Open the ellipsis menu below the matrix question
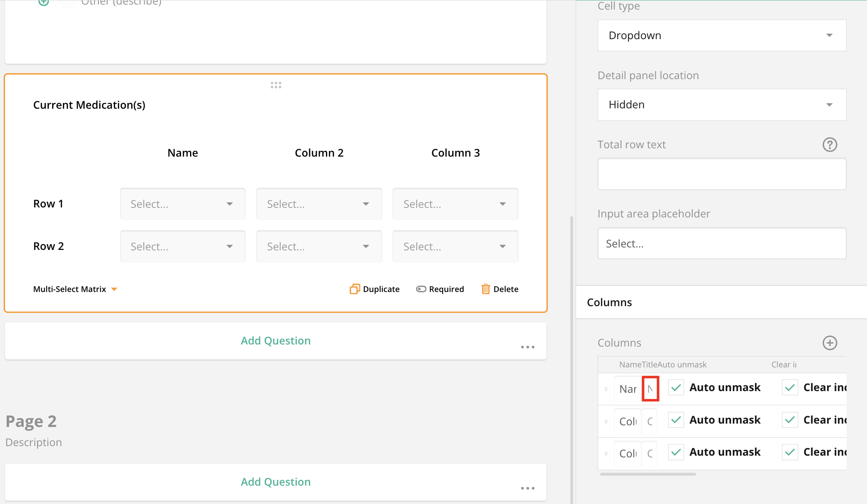 point(528,347)
